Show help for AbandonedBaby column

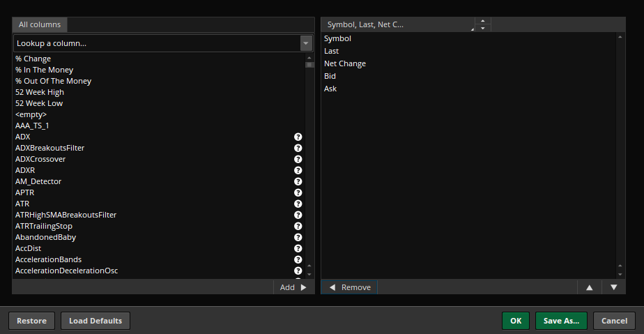point(298,238)
